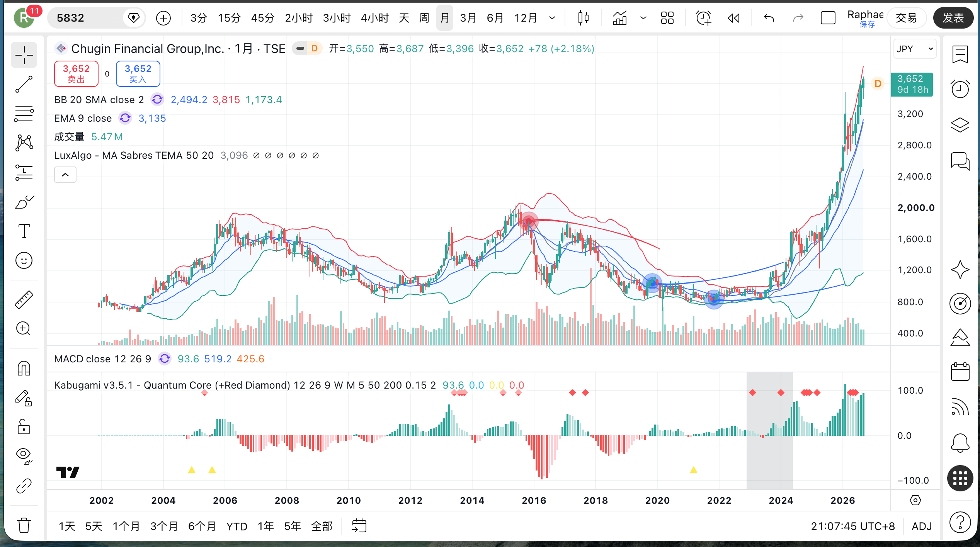Open the candlestick chart type menu
This screenshot has height=547, width=980.
click(x=583, y=18)
